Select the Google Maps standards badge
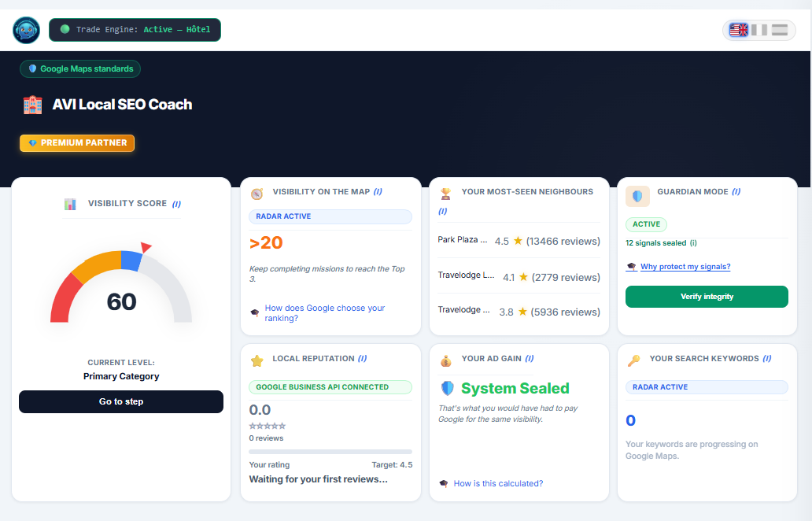Image resolution: width=812 pixels, height=521 pixels. click(79, 68)
